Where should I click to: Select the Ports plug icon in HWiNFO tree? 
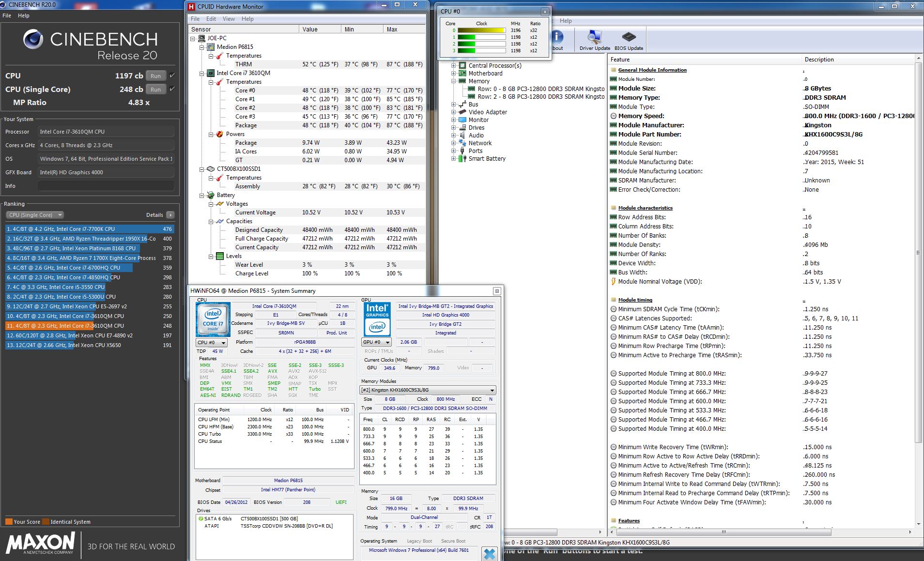point(462,151)
